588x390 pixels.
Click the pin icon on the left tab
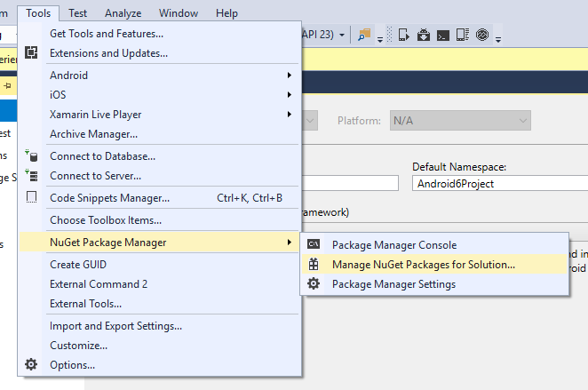(7, 86)
